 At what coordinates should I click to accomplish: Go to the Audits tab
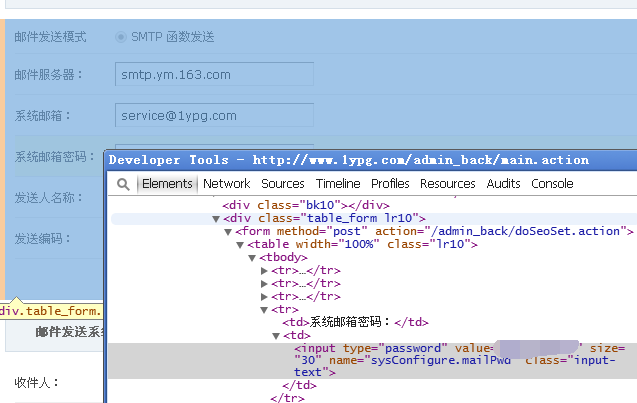[x=503, y=184]
